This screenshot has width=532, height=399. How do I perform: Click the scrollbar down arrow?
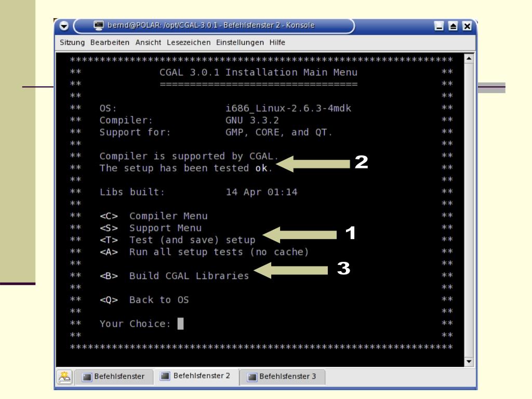pos(469,362)
